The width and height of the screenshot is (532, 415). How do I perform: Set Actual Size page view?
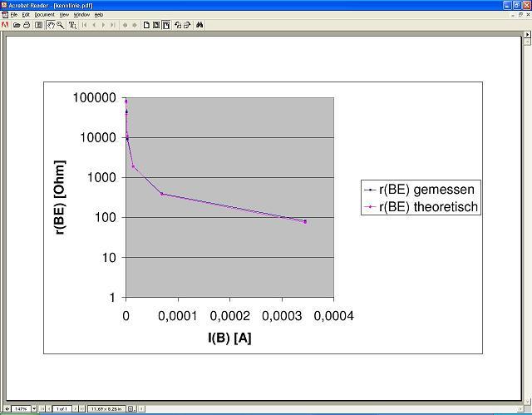[x=146, y=25]
